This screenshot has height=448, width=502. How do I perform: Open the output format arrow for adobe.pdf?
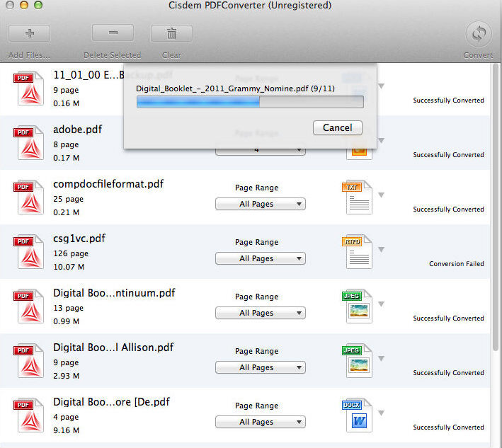[x=381, y=140]
